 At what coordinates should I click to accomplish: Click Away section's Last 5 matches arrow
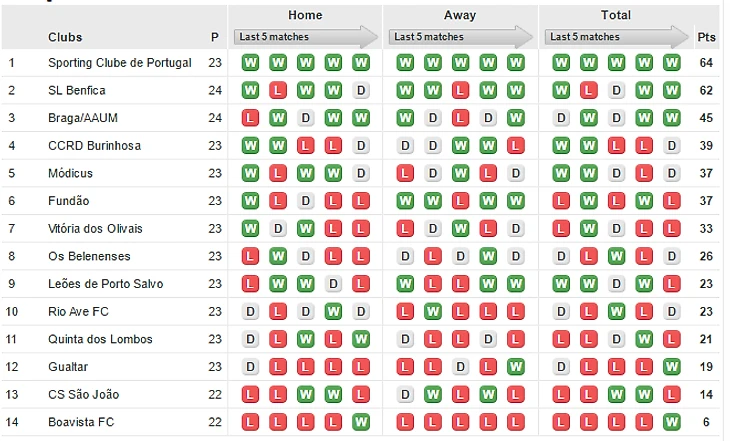click(461, 37)
